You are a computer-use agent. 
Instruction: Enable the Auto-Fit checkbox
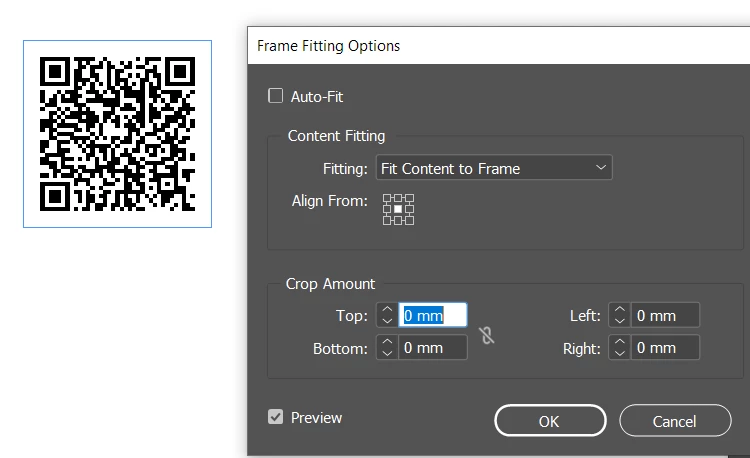pyautogui.click(x=276, y=96)
